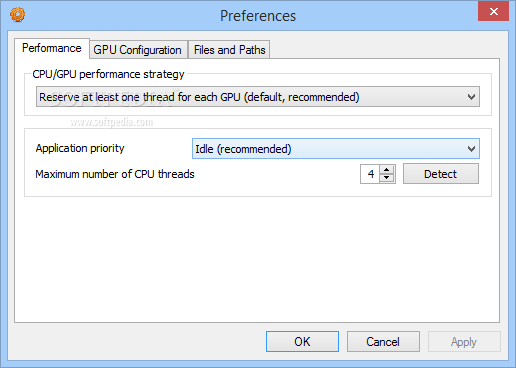Click the performance strategy dropdown arrow
The width and height of the screenshot is (516, 368).
[471, 97]
